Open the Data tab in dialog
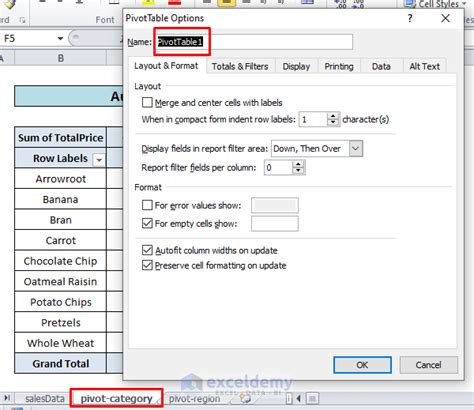Viewport: 474px width, 410px height. click(381, 66)
